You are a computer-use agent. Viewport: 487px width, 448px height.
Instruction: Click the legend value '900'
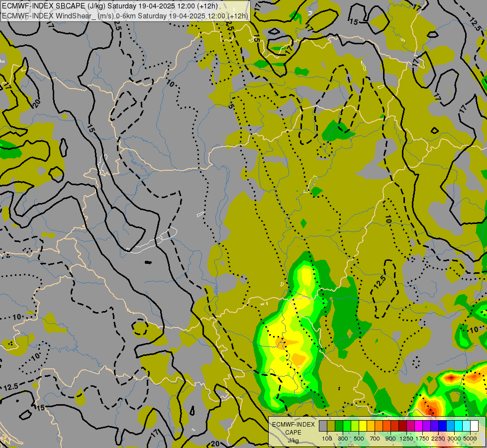pyautogui.click(x=390, y=439)
